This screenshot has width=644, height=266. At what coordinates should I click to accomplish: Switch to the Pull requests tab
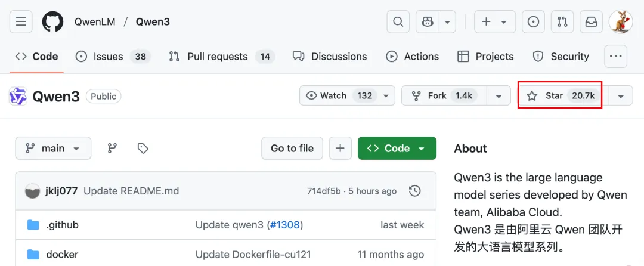(x=222, y=57)
